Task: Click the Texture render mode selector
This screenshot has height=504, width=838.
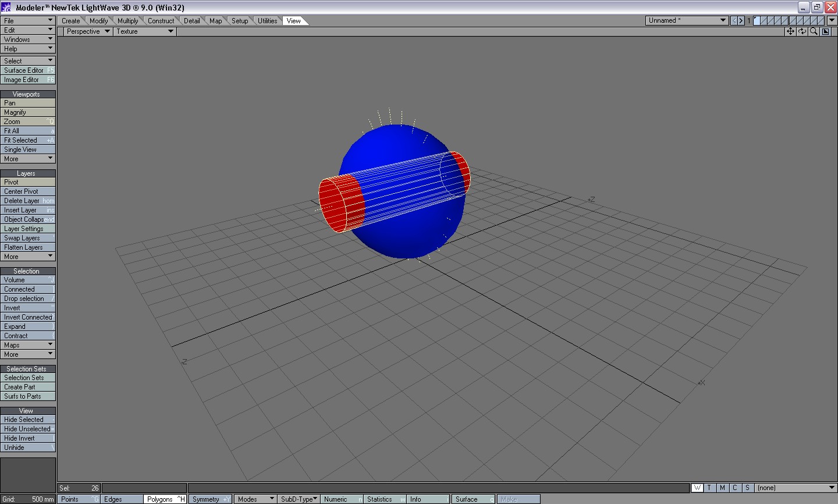Action: click(143, 31)
